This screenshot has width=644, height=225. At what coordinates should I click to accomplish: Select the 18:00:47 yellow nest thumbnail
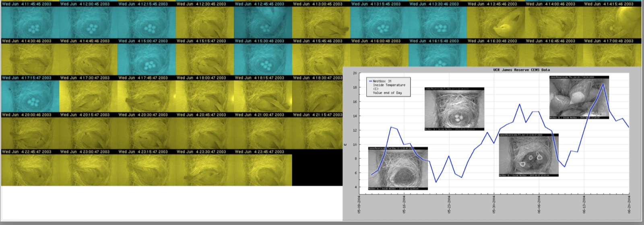click(x=204, y=96)
